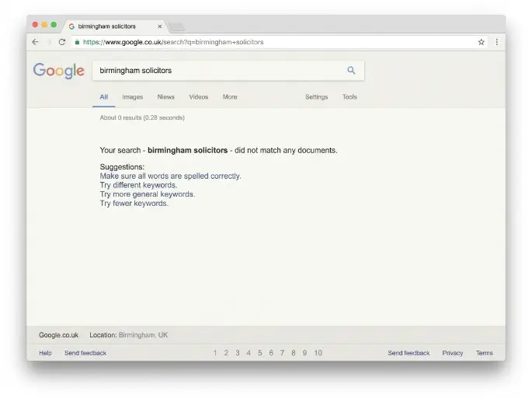
Task: Close the birmingham solicitors tab
Action: (x=160, y=26)
